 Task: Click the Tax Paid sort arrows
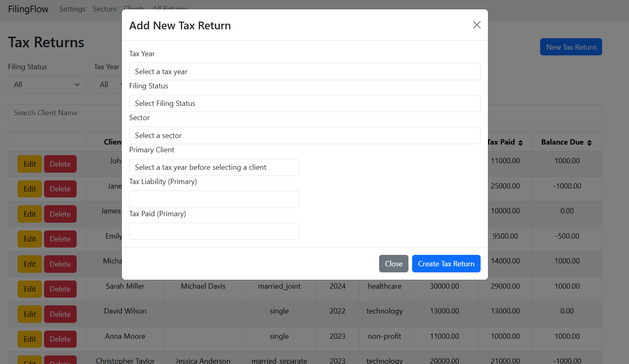pos(521,143)
